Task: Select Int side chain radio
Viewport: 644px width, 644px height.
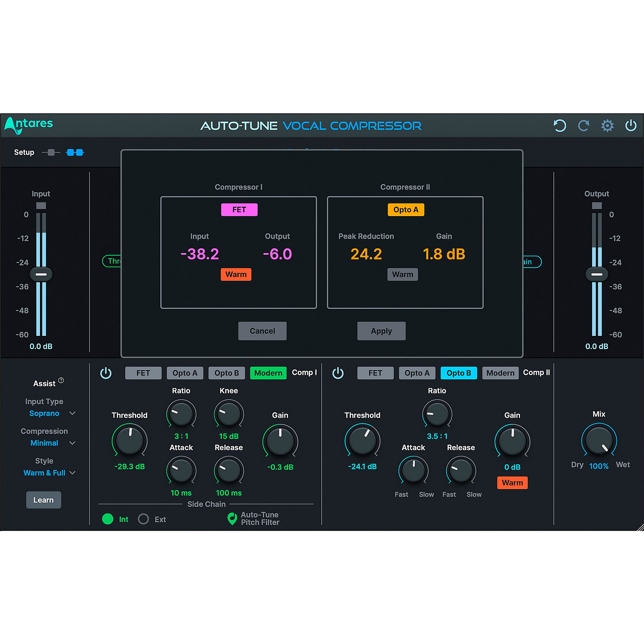Action: click(108, 519)
